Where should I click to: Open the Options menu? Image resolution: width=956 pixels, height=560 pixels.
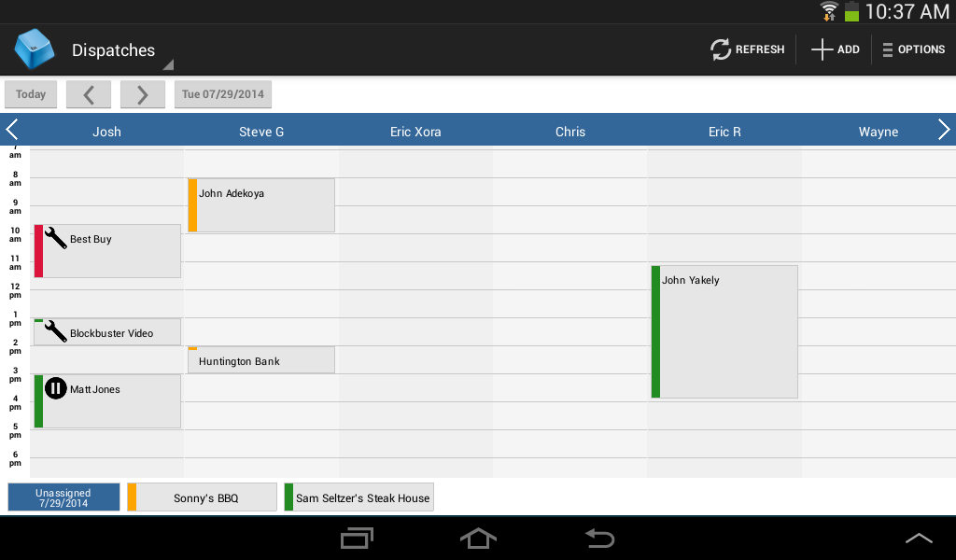pyautogui.click(x=913, y=49)
